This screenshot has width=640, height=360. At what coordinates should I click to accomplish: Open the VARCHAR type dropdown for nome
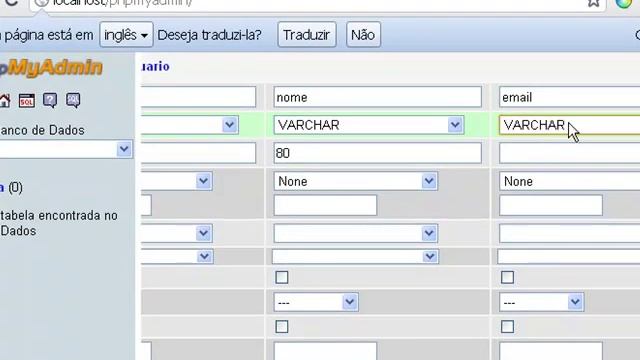click(369, 125)
